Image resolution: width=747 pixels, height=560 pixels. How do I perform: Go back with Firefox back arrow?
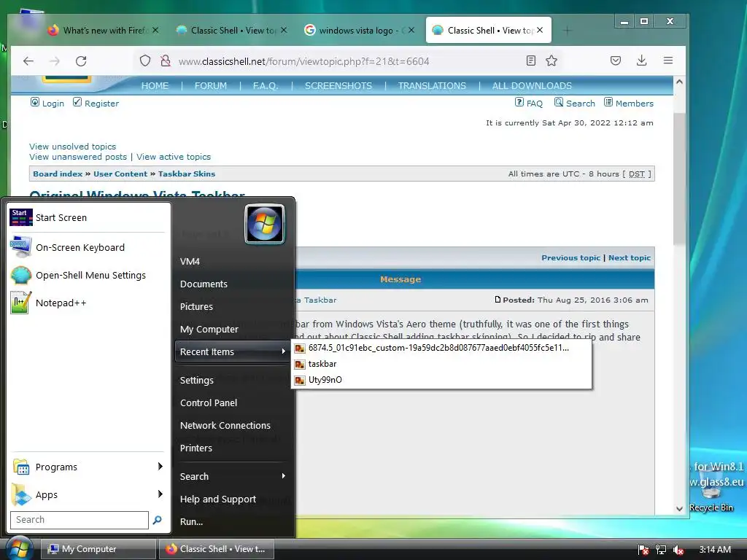[28, 61]
